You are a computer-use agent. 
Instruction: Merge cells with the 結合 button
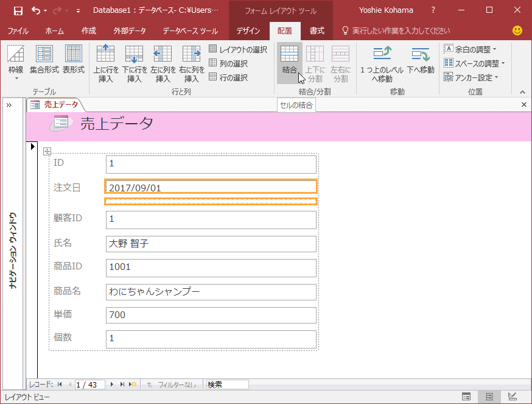tap(289, 63)
